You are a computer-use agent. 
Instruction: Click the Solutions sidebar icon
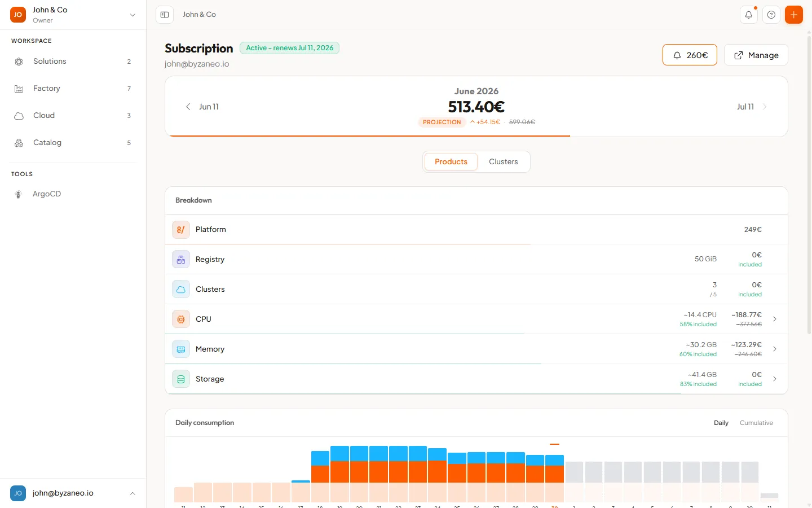(x=19, y=62)
